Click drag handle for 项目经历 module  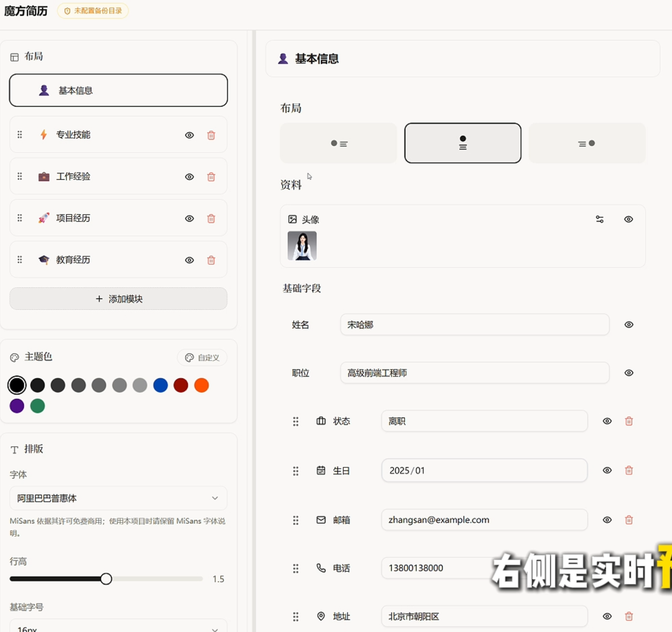tap(20, 218)
